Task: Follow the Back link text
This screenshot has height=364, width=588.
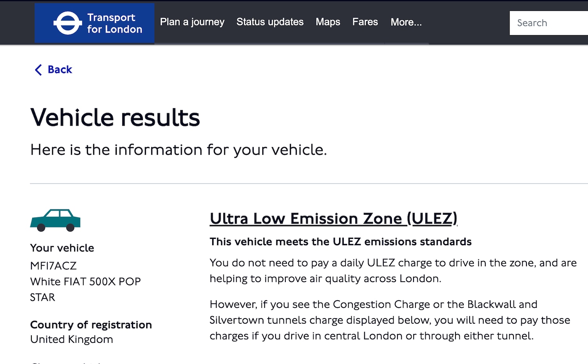Action: tap(60, 69)
